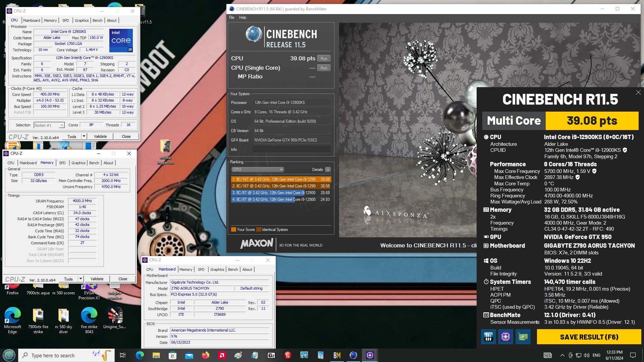Viewport: 644px width, 362px height.
Task: Open nvidia inspector desktop icon
Action: coord(165,152)
